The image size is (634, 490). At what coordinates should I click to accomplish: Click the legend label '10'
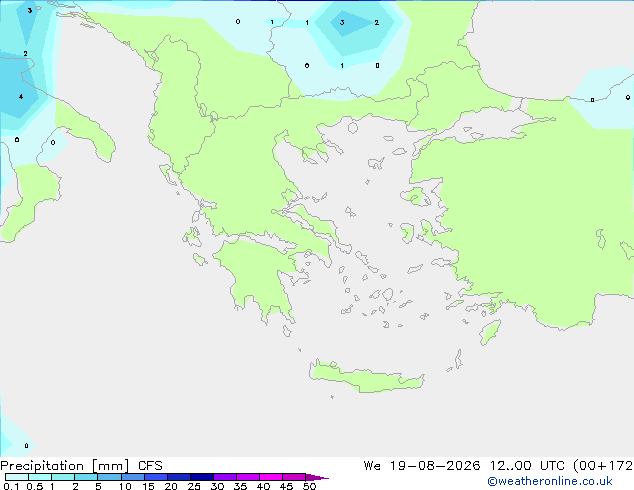[125, 486]
